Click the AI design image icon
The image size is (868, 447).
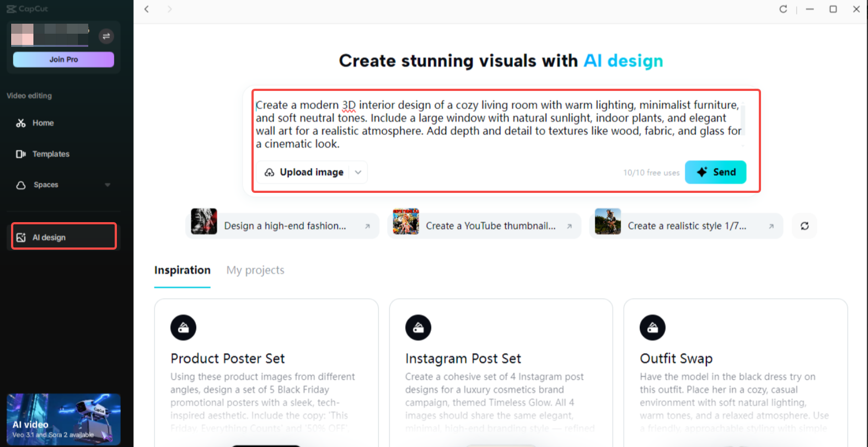click(x=21, y=238)
